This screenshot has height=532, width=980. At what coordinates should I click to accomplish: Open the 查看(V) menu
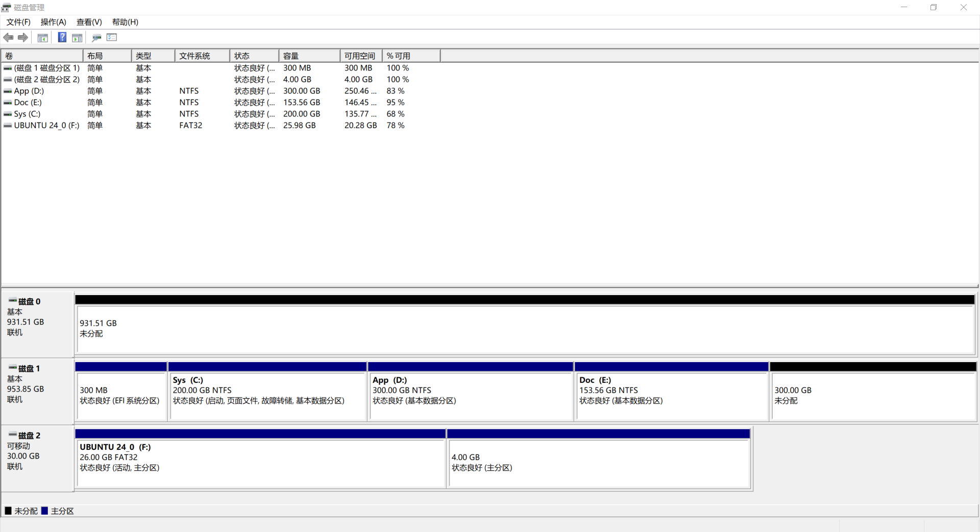tap(89, 22)
